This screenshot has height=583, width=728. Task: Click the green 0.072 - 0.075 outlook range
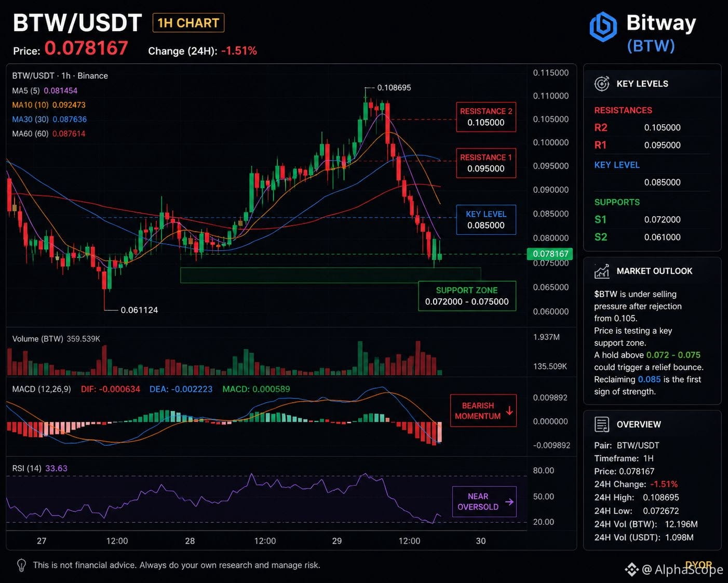click(x=673, y=355)
